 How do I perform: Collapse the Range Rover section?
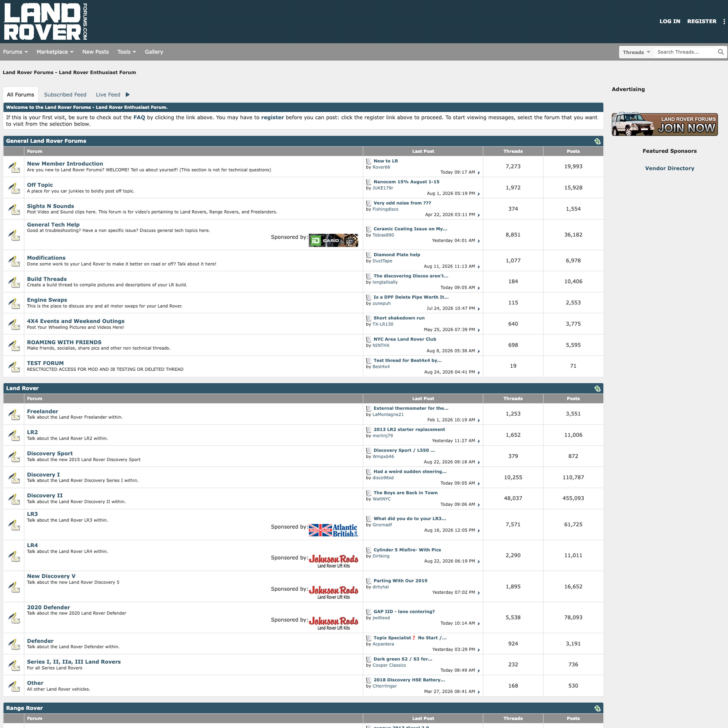pyautogui.click(x=597, y=708)
